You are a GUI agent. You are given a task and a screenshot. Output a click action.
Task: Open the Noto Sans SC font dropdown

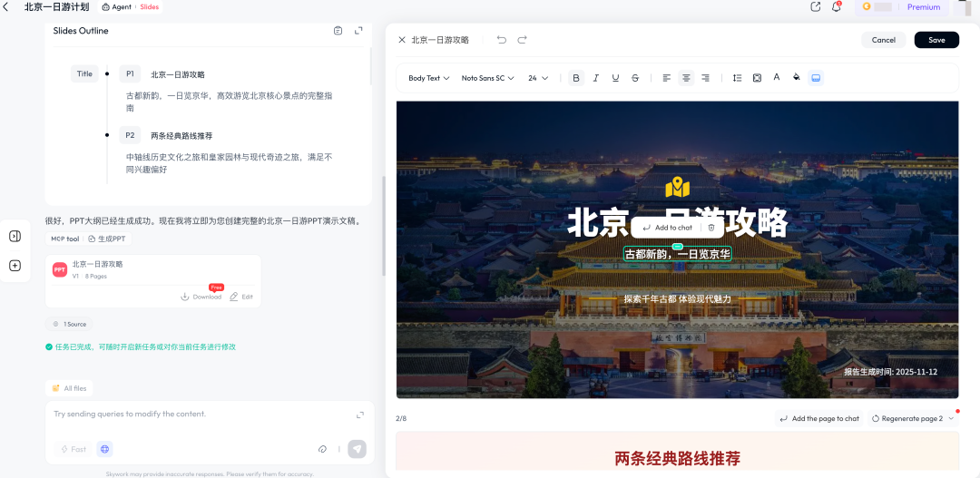[487, 78]
